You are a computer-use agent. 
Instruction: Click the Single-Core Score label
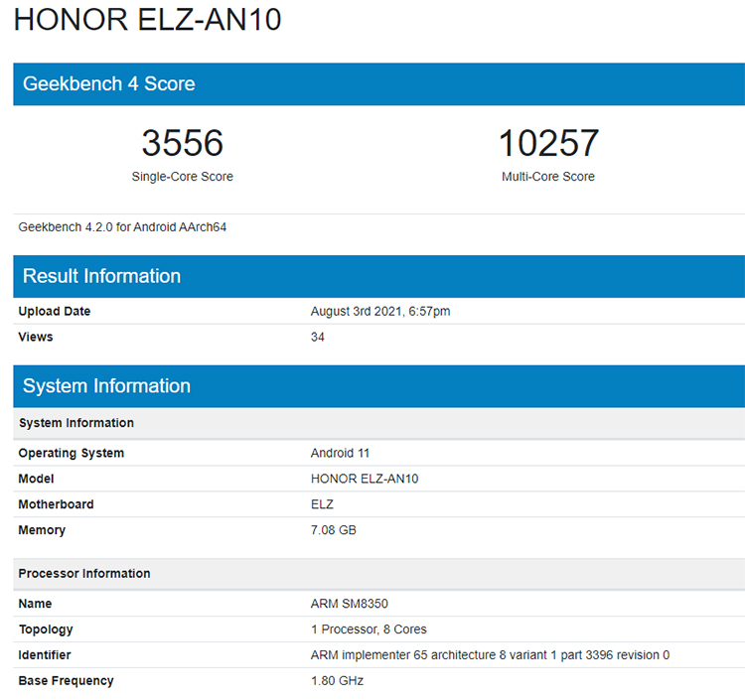point(183,177)
